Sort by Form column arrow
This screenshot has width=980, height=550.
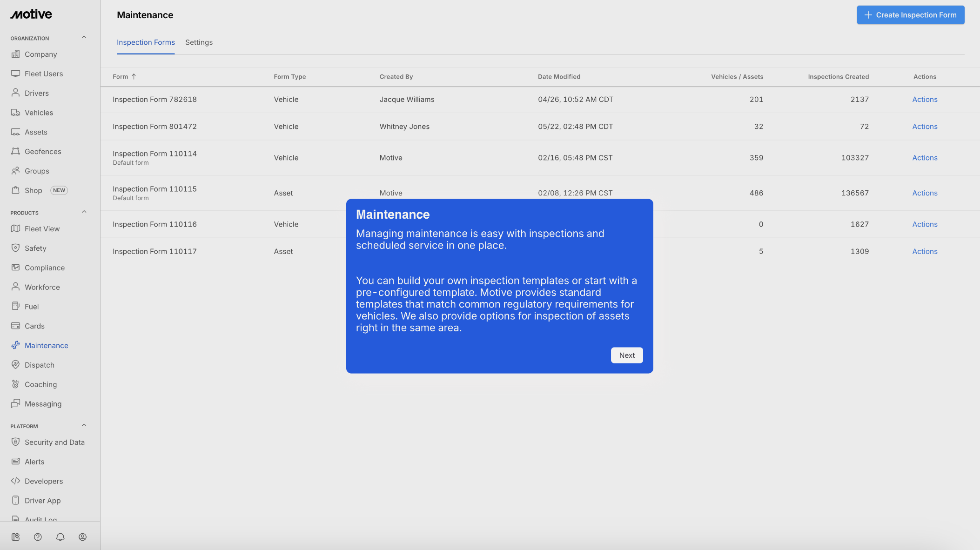click(134, 77)
